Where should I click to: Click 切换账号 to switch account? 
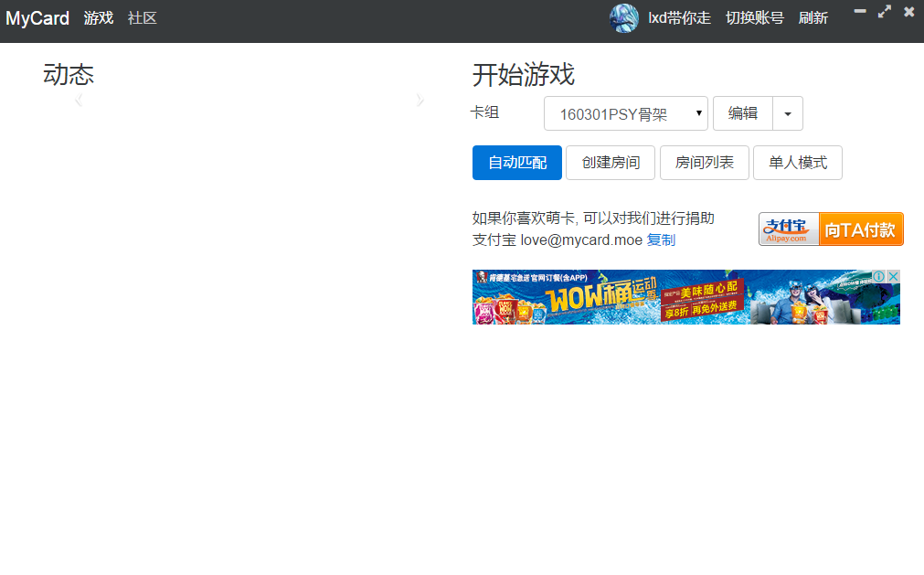click(x=754, y=17)
